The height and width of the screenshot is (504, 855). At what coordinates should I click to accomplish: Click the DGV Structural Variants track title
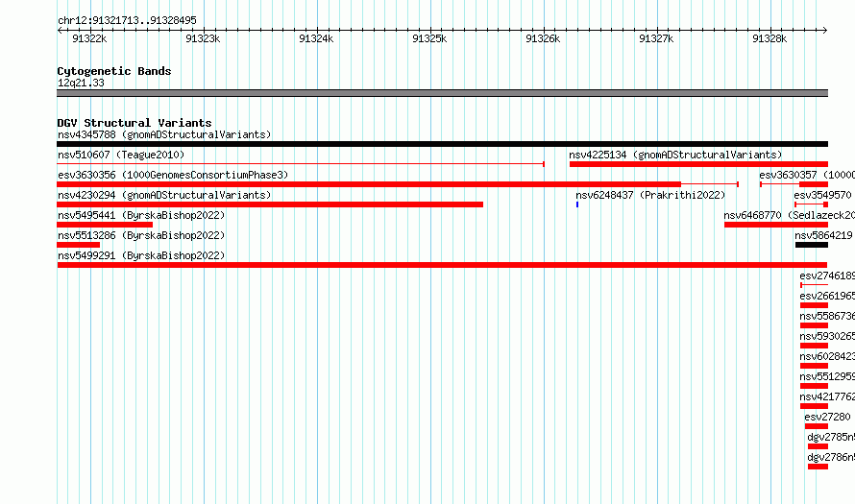[134, 123]
